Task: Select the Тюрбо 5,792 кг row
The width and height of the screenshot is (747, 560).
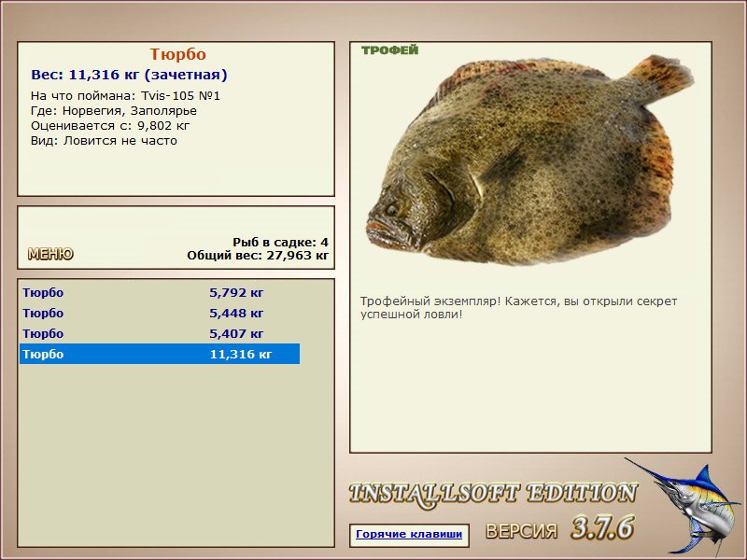Action: (160, 292)
